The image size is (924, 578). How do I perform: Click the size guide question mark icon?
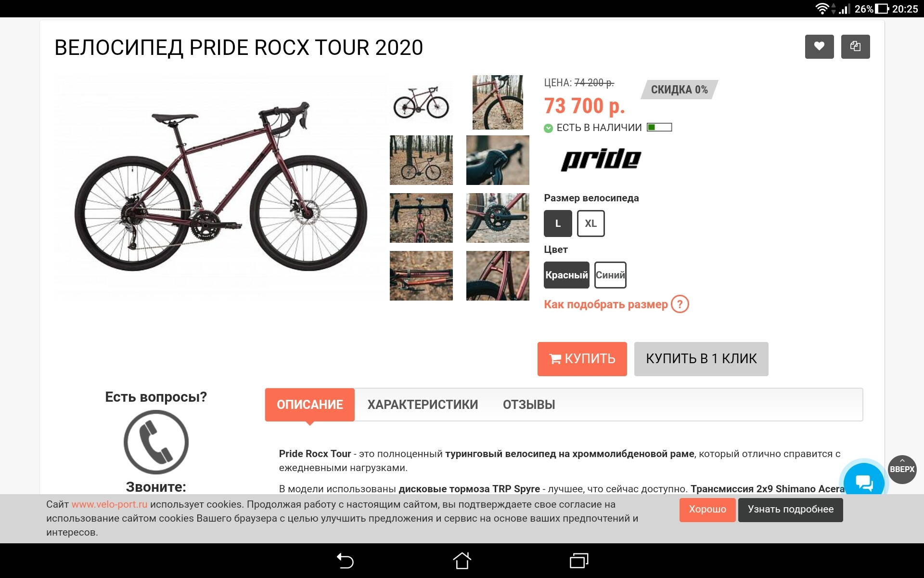[680, 304]
